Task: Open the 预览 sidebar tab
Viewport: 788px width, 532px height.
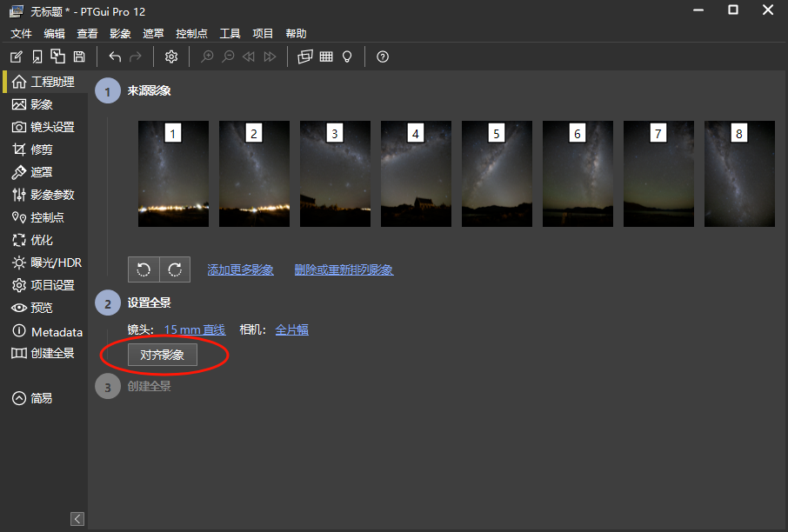Action: tap(44, 308)
